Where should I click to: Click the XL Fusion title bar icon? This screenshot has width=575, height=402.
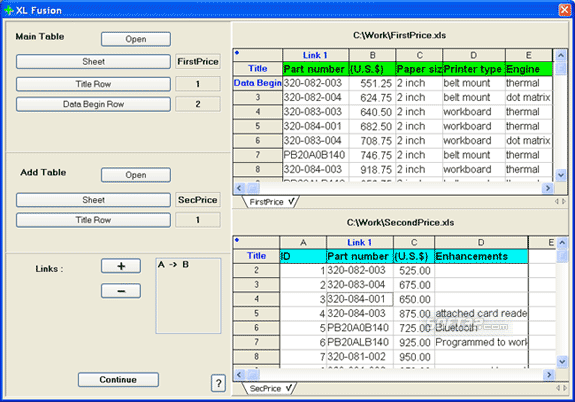[9, 10]
